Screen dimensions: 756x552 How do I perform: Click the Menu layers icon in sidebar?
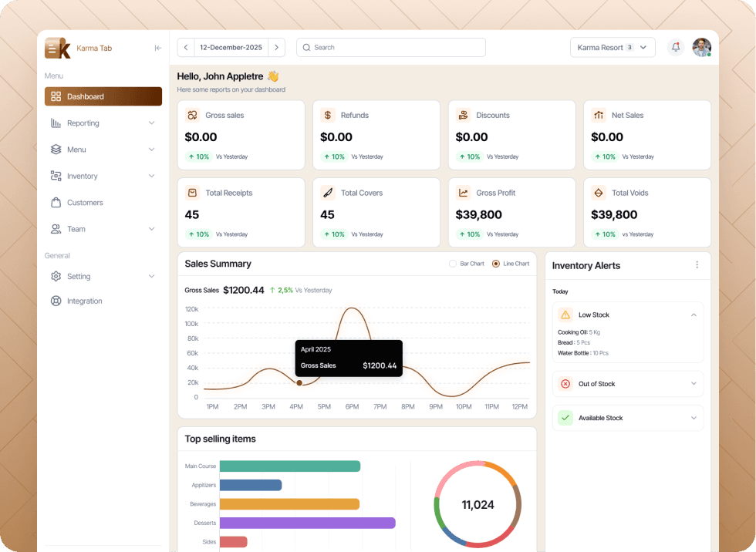tap(56, 150)
